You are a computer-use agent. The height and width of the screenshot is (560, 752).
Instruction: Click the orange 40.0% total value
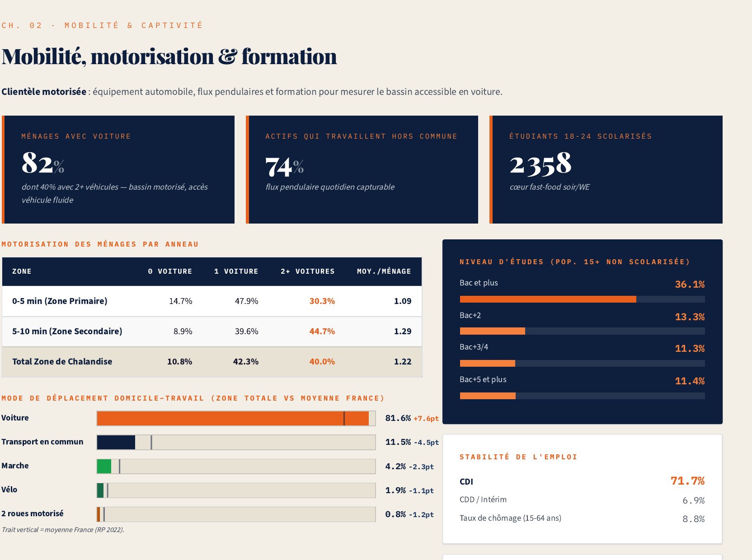point(322,362)
